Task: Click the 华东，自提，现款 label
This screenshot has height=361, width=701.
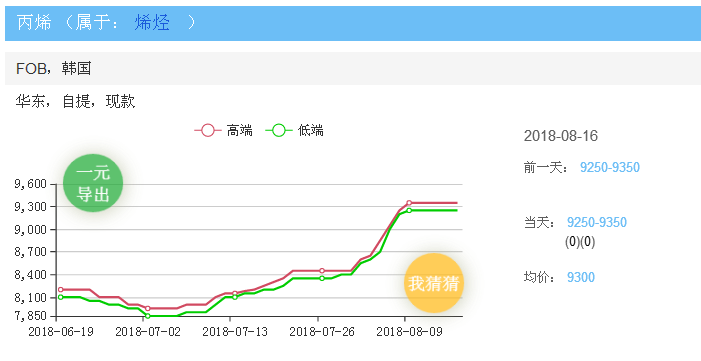Action: [75, 101]
